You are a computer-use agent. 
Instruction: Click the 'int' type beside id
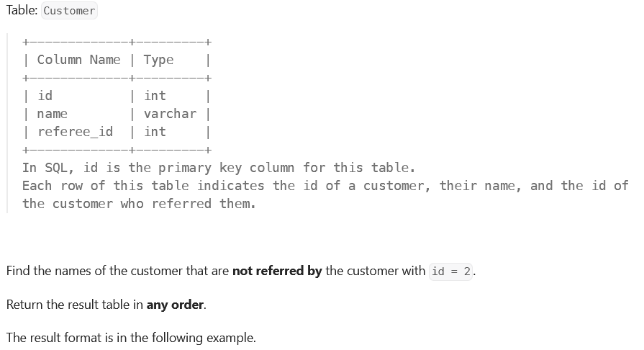click(155, 96)
